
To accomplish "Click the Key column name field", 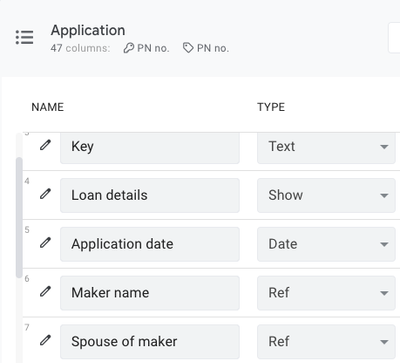I will (x=150, y=147).
